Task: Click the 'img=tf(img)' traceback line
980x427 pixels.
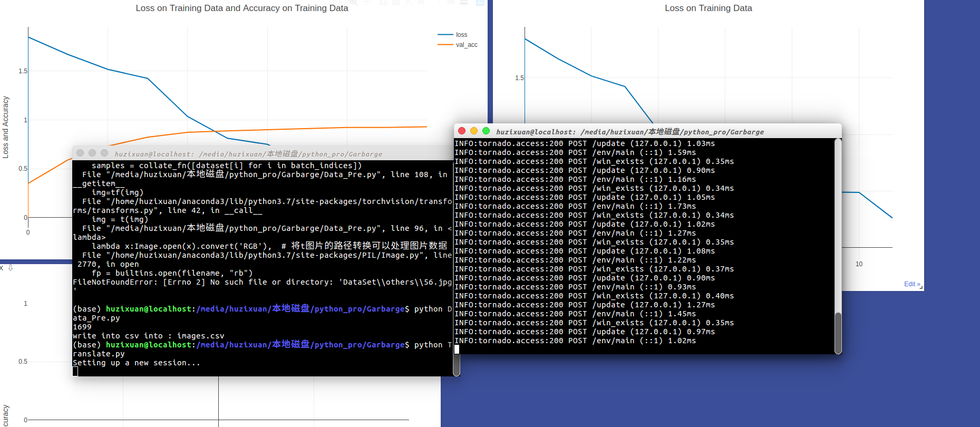Action: tap(118, 192)
